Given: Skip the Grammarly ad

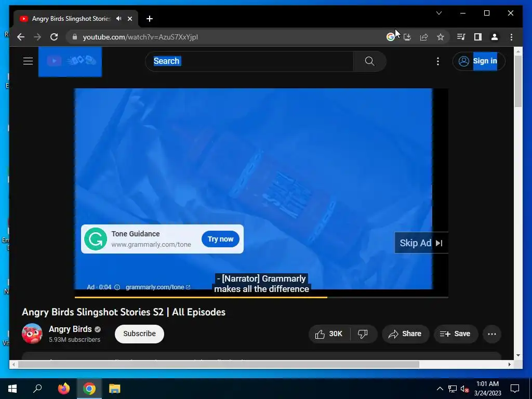Looking at the screenshot, I should point(421,243).
